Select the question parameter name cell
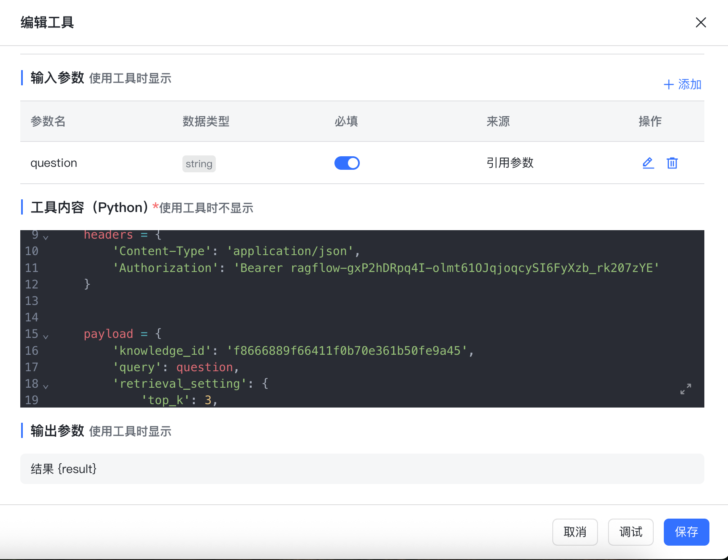 point(54,163)
